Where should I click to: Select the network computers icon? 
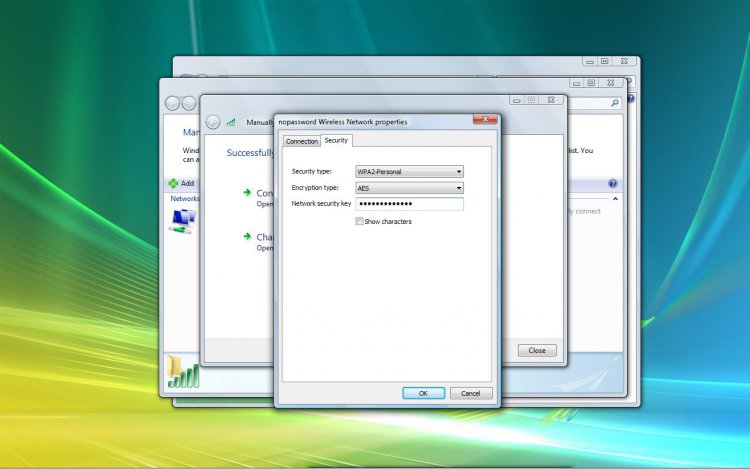[x=183, y=222]
